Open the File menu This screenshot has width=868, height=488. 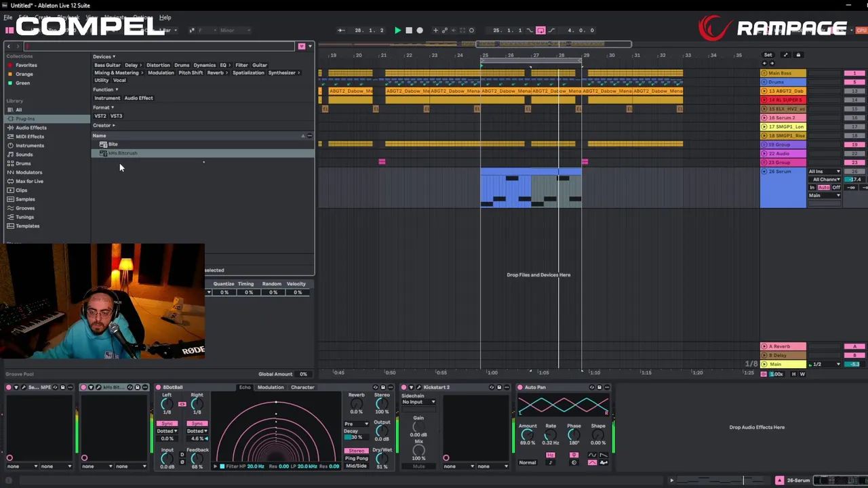pyautogui.click(x=8, y=17)
